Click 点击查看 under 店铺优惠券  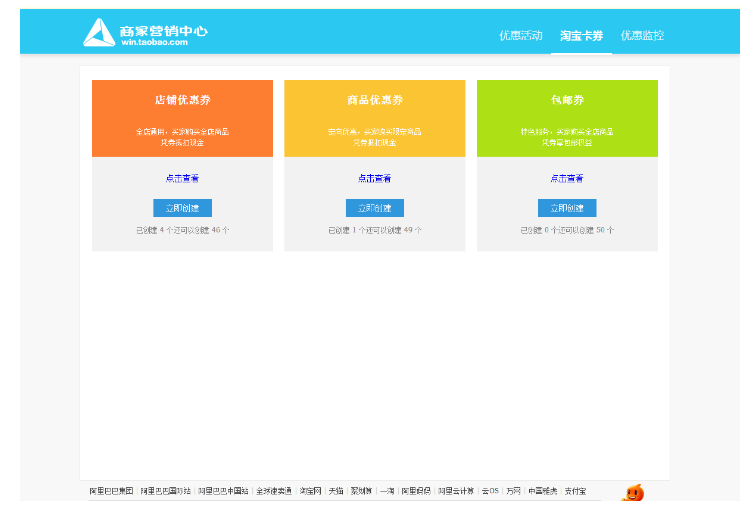pyautogui.click(x=182, y=178)
